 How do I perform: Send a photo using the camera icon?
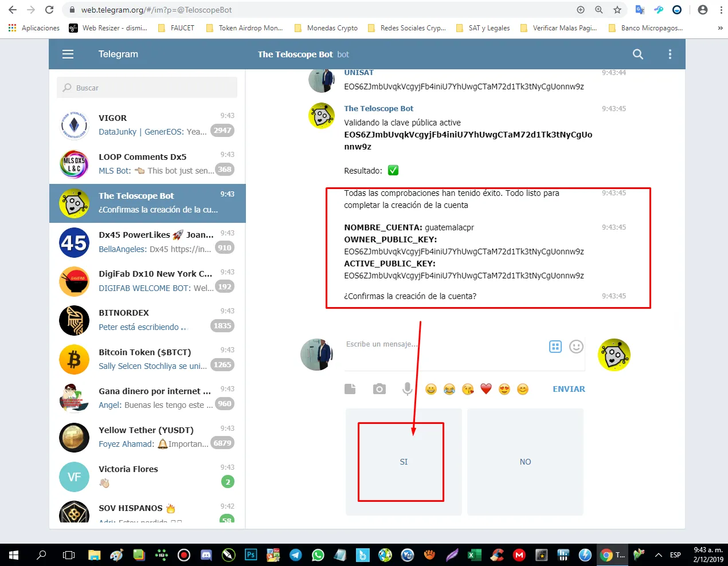[379, 389]
